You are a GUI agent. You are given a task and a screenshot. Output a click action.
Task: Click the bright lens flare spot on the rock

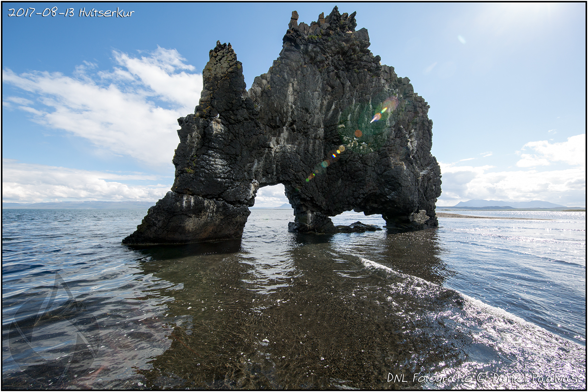pos(376,117)
